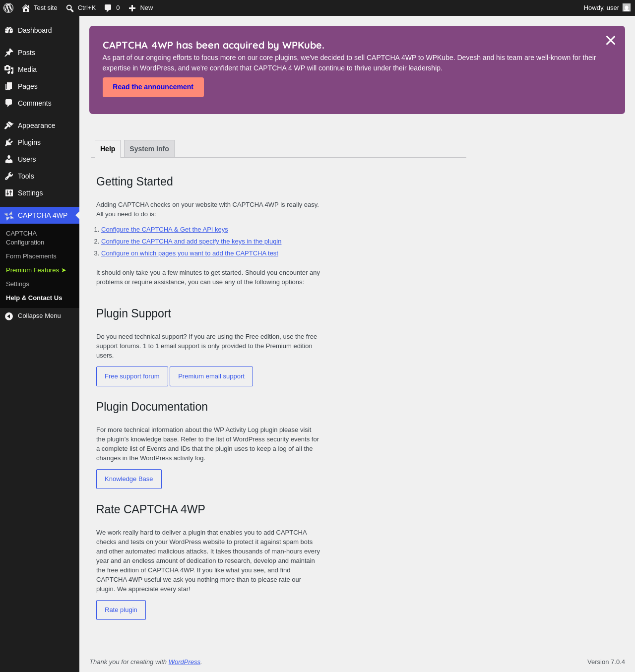Screen dimensions: 635x672
Task: Open the Dashboard menu label
Action: 35,30
